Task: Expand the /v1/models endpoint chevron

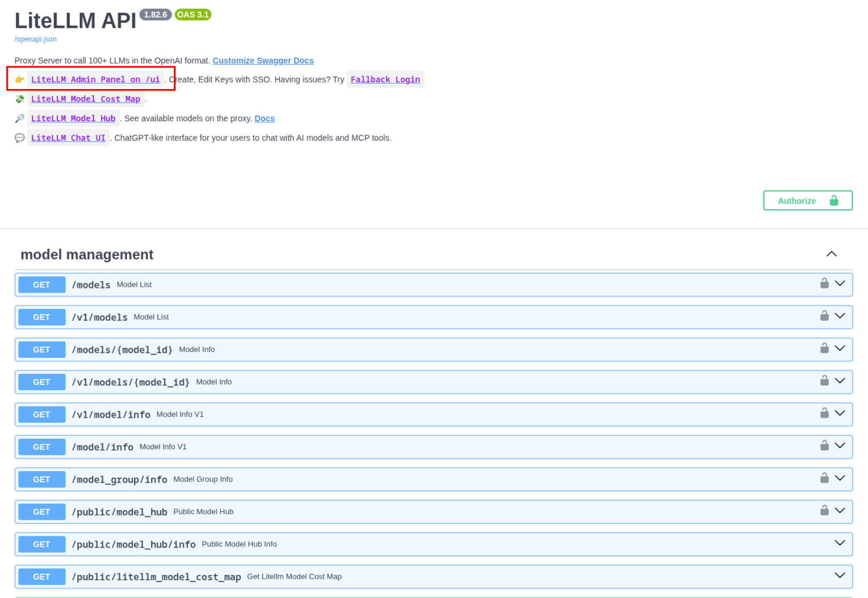Action: click(x=840, y=315)
